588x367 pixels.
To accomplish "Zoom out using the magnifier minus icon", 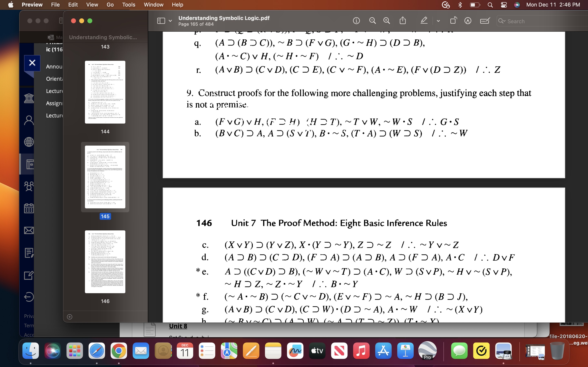I will (x=372, y=21).
